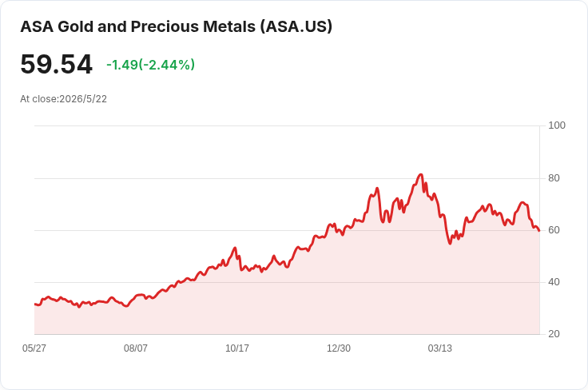
Task: Click the 08/07 x-axis date label
Action: (x=135, y=348)
